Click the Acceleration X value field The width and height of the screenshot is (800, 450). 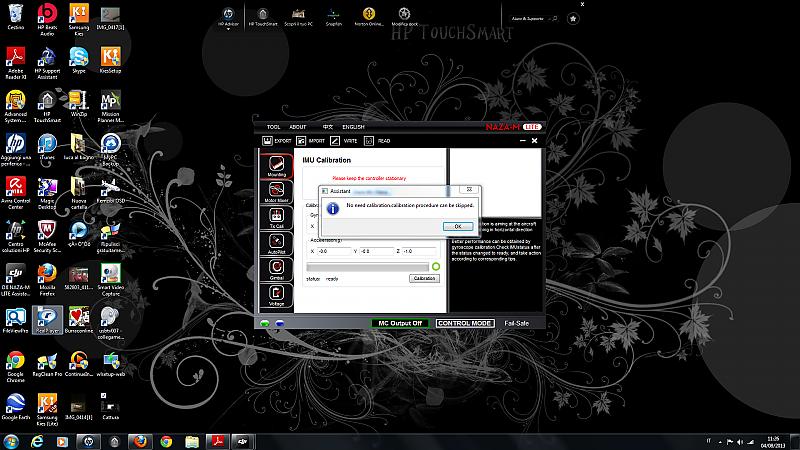coord(334,251)
